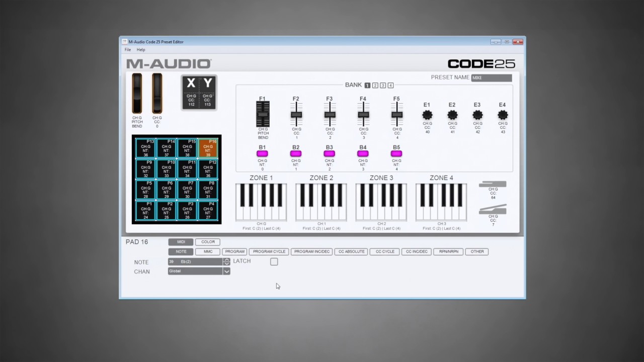Select the F4 fader
The width and height of the screenshot is (644, 362).
(363, 114)
